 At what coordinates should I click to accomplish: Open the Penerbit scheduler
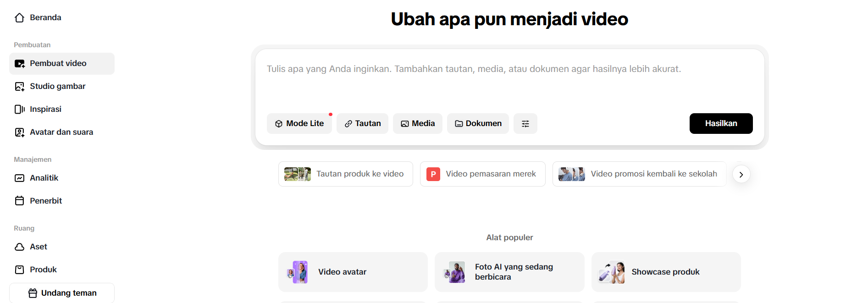(46, 201)
